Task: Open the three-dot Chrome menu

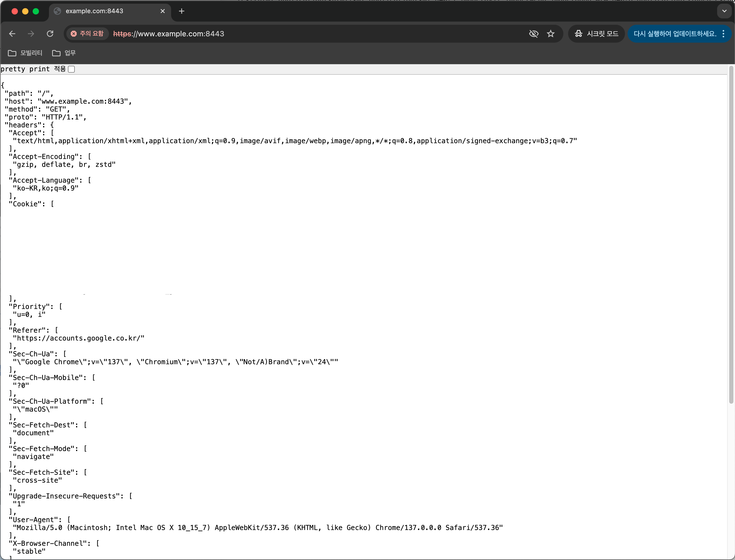Action: pos(723,34)
